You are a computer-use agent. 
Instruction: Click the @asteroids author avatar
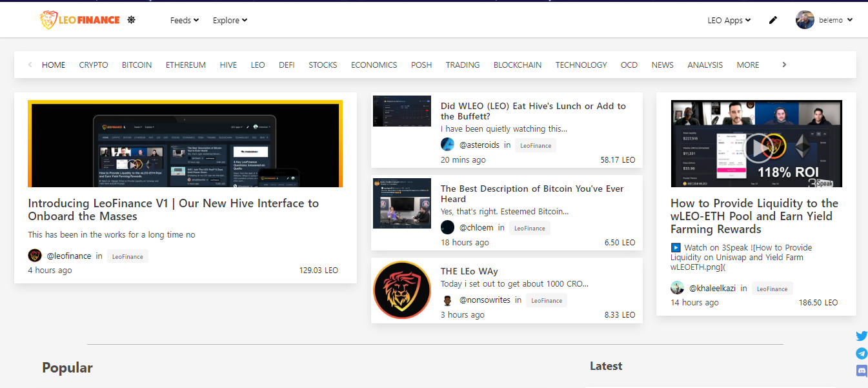447,145
